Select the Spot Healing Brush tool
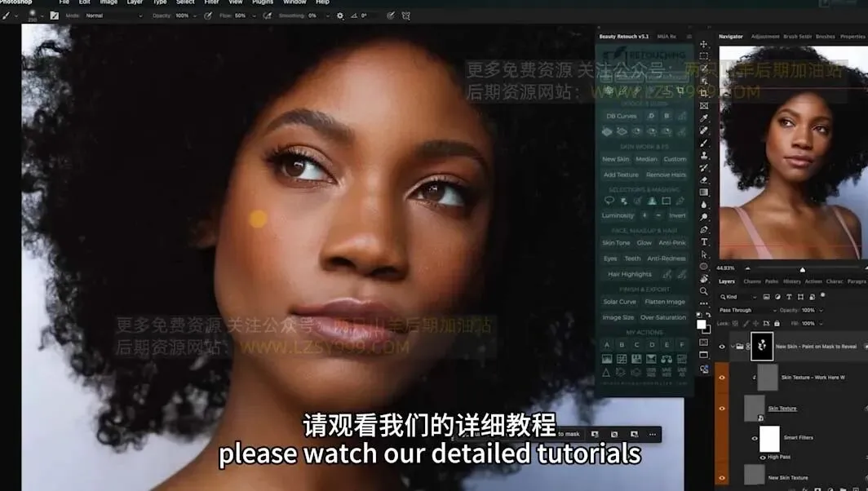Screen dimensions: 868x491 (703, 130)
